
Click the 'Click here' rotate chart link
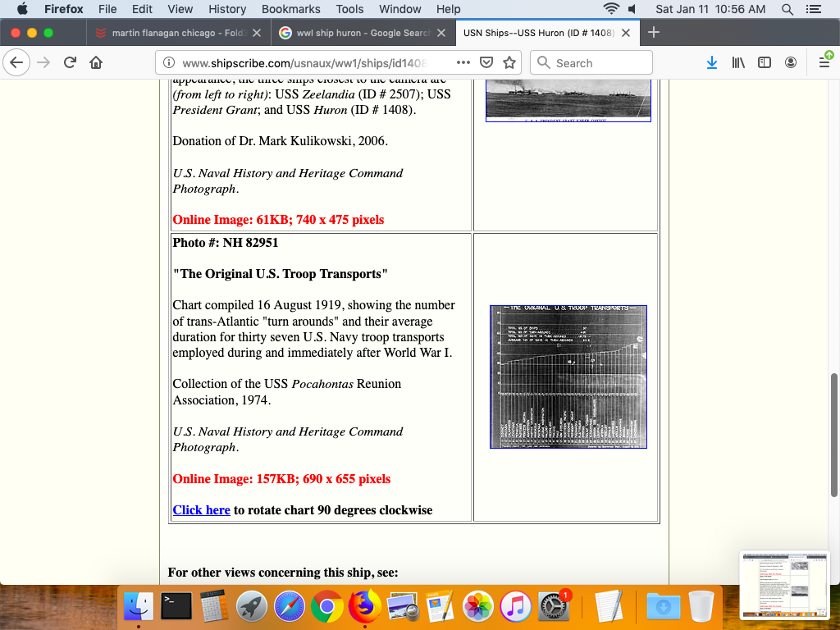point(201,510)
